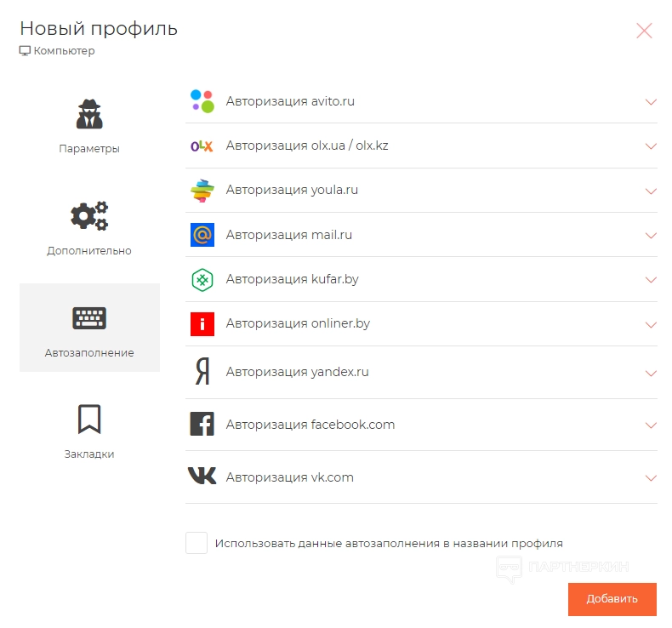
Task: Click the OLX logo icon
Action: (202, 146)
